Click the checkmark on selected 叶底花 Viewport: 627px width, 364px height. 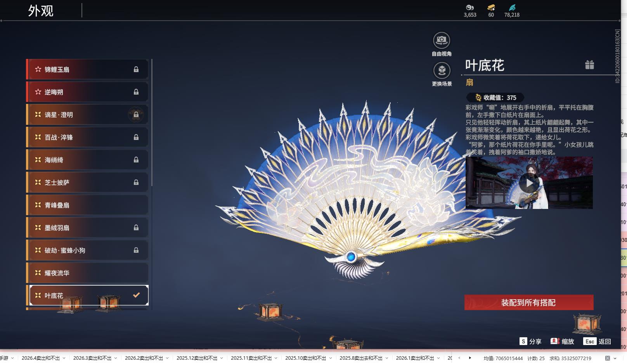click(136, 295)
